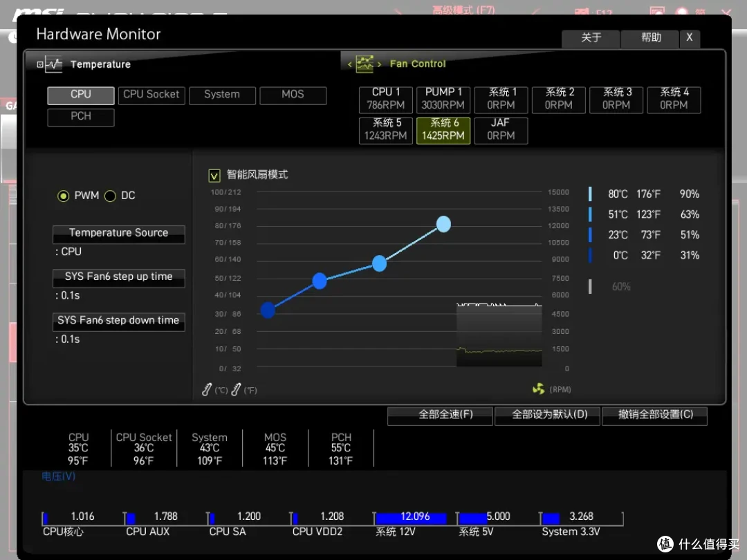Select the 系统 2 fan header

tap(559, 99)
